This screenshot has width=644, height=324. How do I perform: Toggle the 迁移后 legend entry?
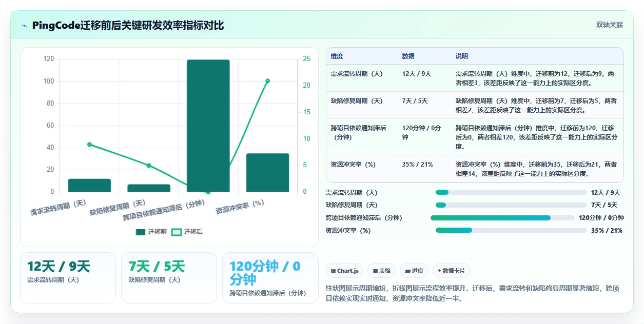pyautogui.click(x=187, y=232)
